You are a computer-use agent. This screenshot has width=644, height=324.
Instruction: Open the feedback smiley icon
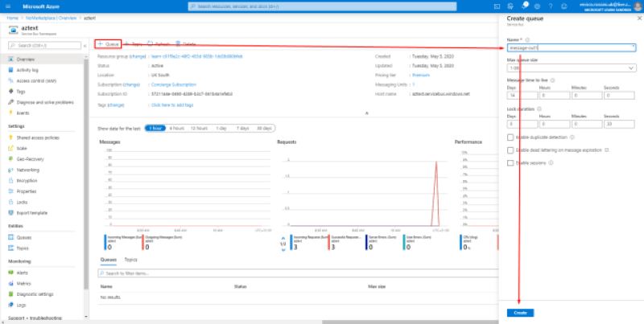[564, 6]
